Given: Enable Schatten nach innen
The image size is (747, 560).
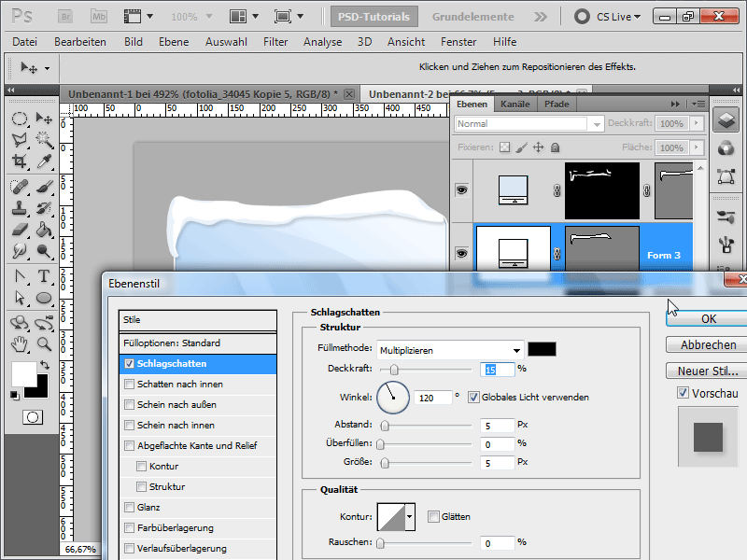Looking at the screenshot, I should [129, 385].
